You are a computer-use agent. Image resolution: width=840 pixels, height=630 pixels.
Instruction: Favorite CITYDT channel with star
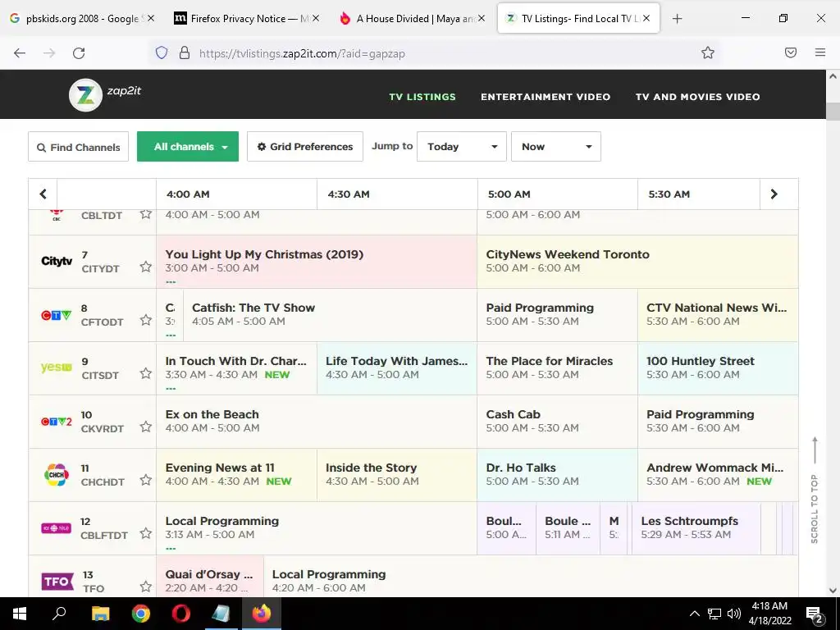point(146,267)
